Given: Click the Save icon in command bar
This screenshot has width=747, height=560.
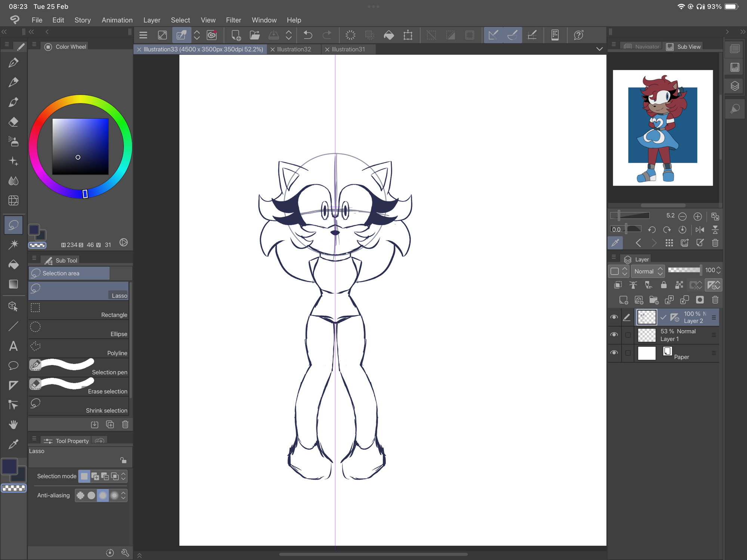Looking at the screenshot, I should coord(274,35).
